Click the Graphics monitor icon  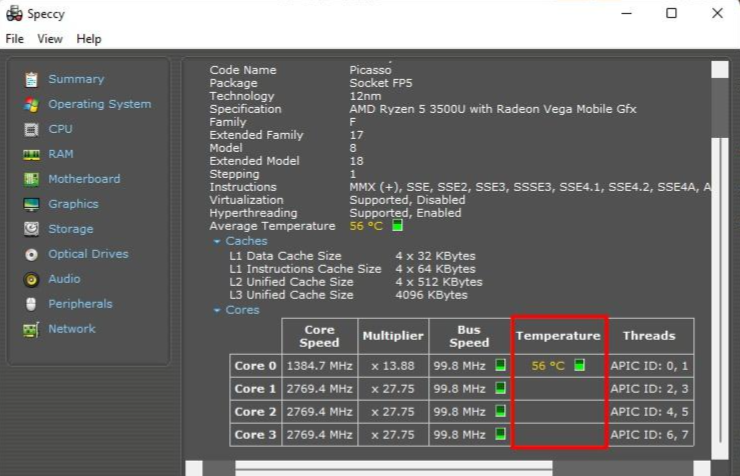[31, 204]
